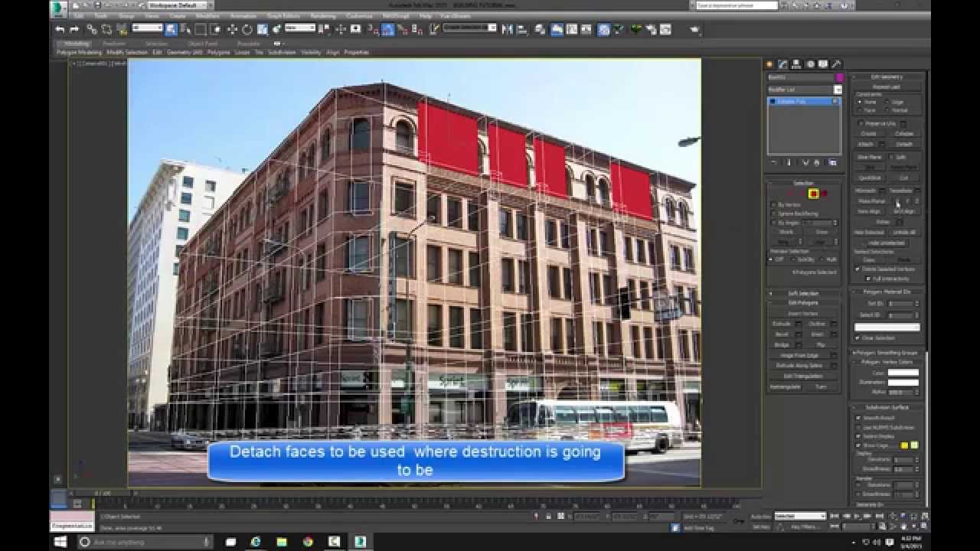Toggle Smooth Result checkbox

click(x=858, y=419)
